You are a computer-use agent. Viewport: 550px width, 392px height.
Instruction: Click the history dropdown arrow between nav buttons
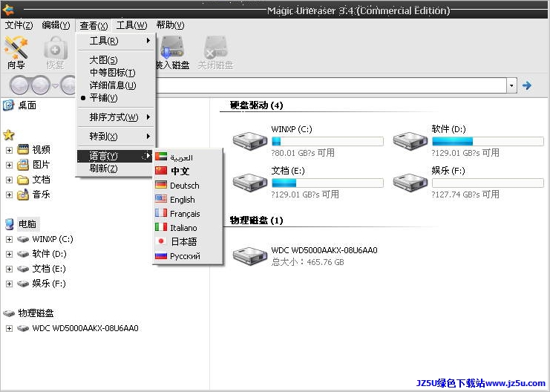pos(55,85)
